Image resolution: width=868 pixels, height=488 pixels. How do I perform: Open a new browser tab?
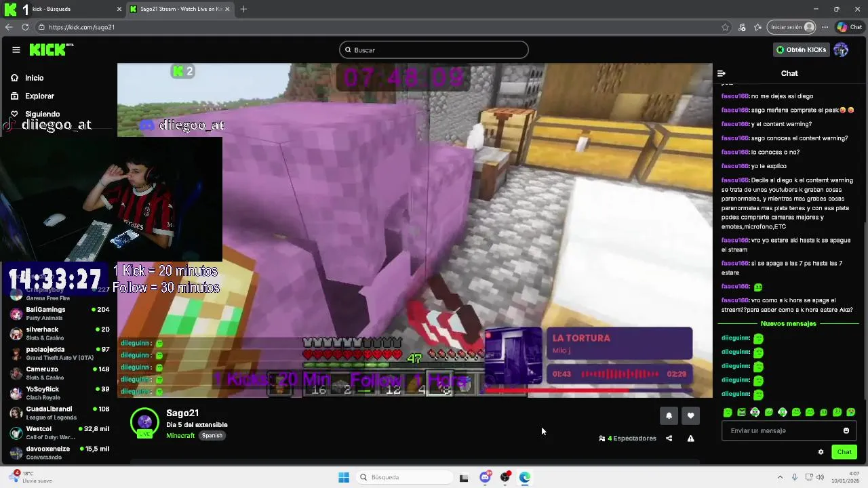(x=243, y=9)
